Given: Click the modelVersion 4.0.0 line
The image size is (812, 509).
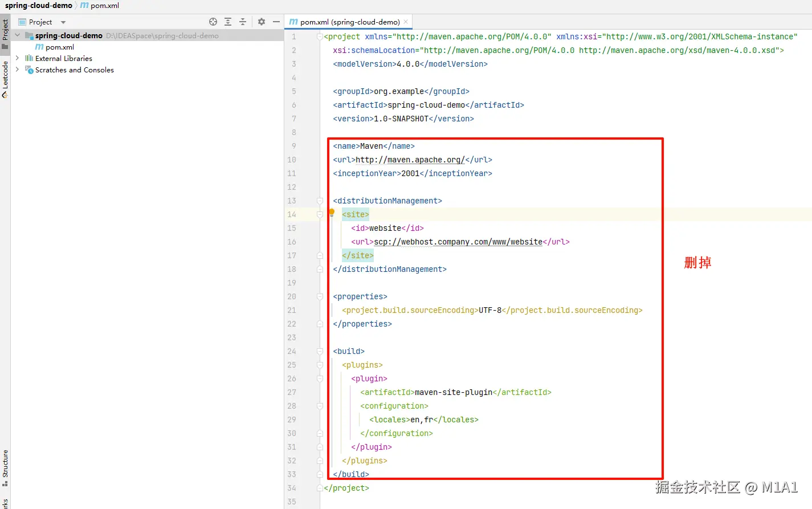Looking at the screenshot, I should (410, 64).
